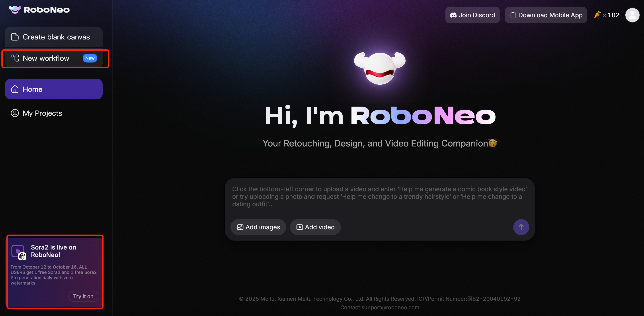The height and width of the screenshot is (316, 644).
Task: Go to My Projects
Action: pos(43,113)
